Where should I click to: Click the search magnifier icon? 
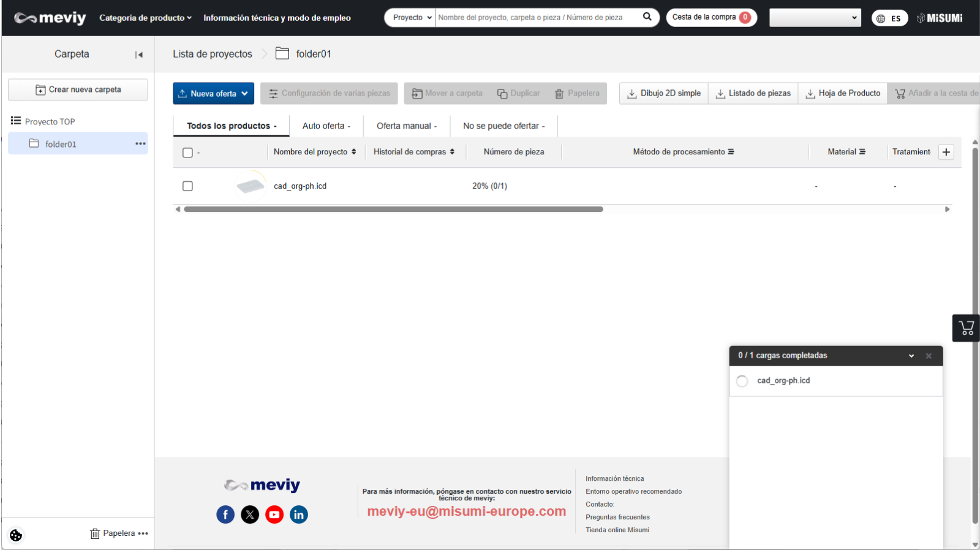click(x=647, y=17)
